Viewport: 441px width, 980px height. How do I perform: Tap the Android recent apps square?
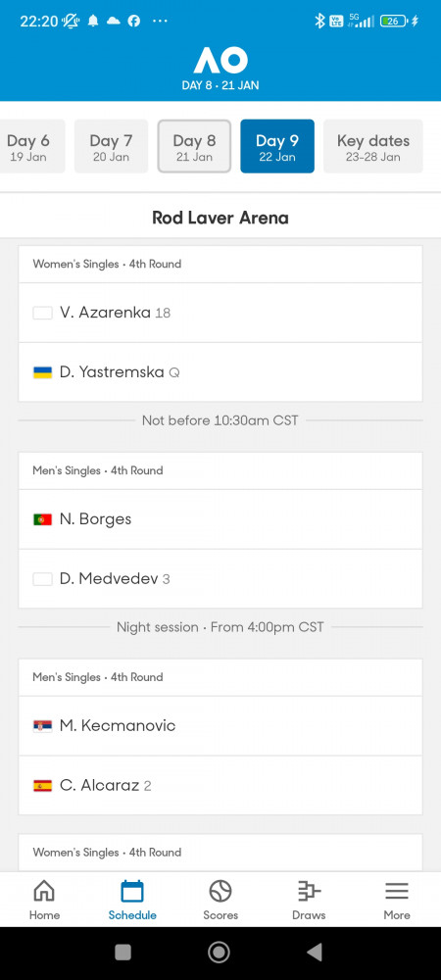pos(123,952)
